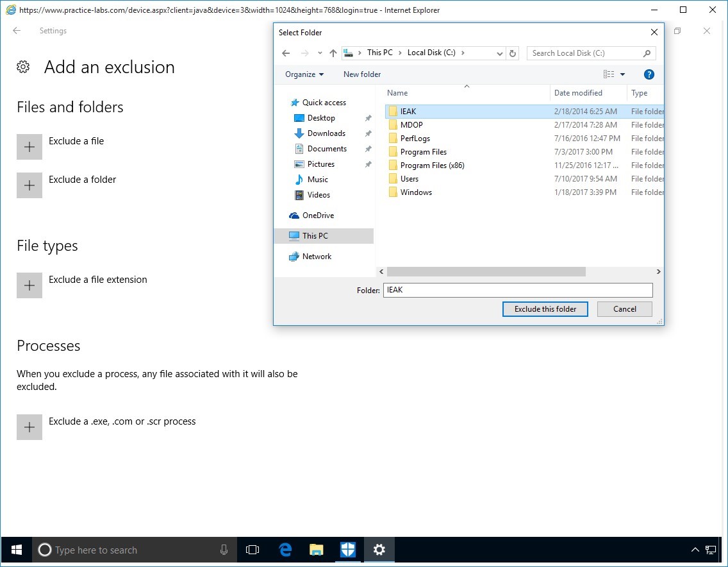728x567 pixels.
Task: Click the plus icon for Exclude a file
Action: coord(29,147)
